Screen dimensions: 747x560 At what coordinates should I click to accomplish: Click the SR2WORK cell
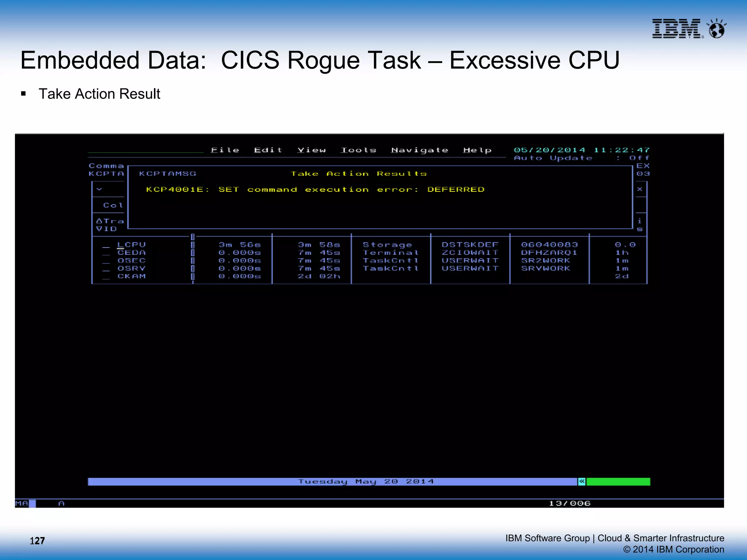pyautogui.click(x=546, y=261)
